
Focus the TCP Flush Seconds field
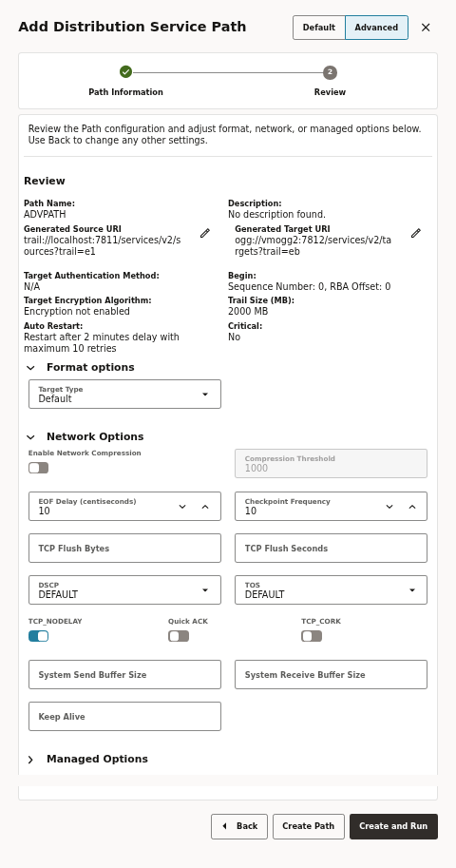point(331,548)
